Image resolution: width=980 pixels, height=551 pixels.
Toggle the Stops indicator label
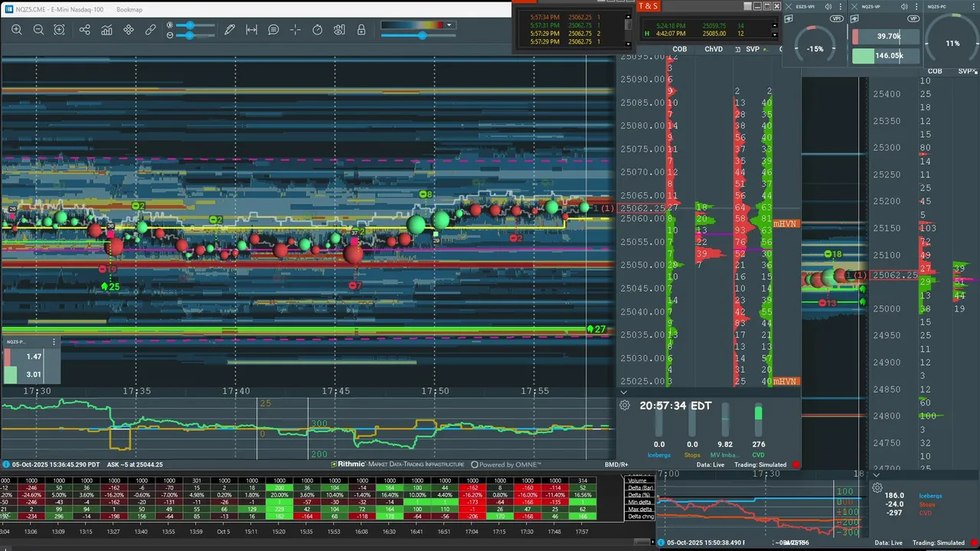point(692,455)
